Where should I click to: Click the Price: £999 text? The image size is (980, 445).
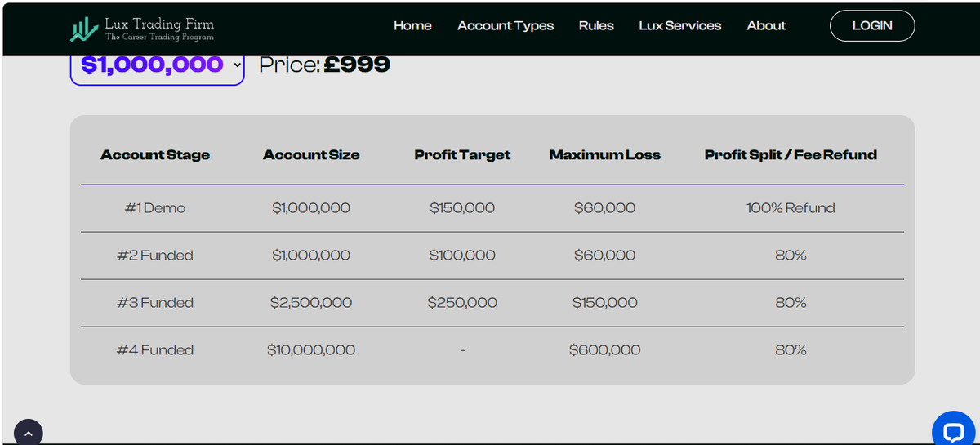324,65
